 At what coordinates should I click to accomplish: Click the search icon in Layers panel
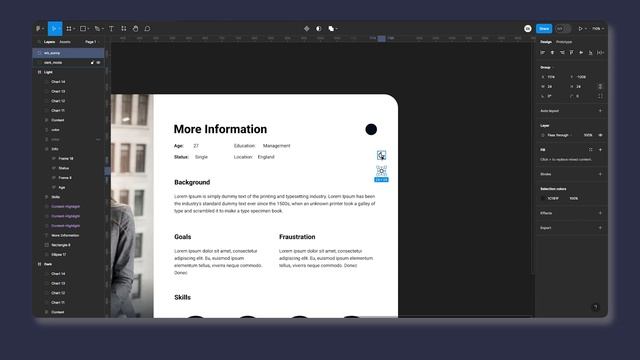[x=39, y=42]
